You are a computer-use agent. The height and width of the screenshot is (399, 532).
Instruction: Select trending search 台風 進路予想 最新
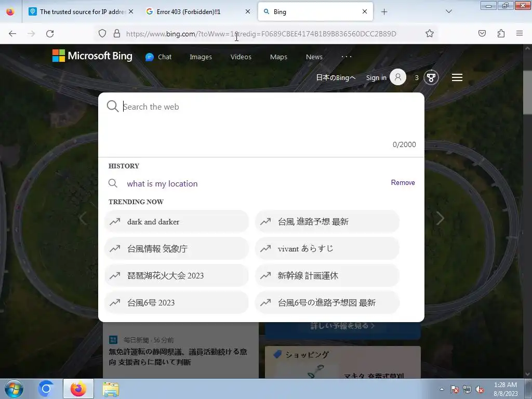(x=327, y=221)
